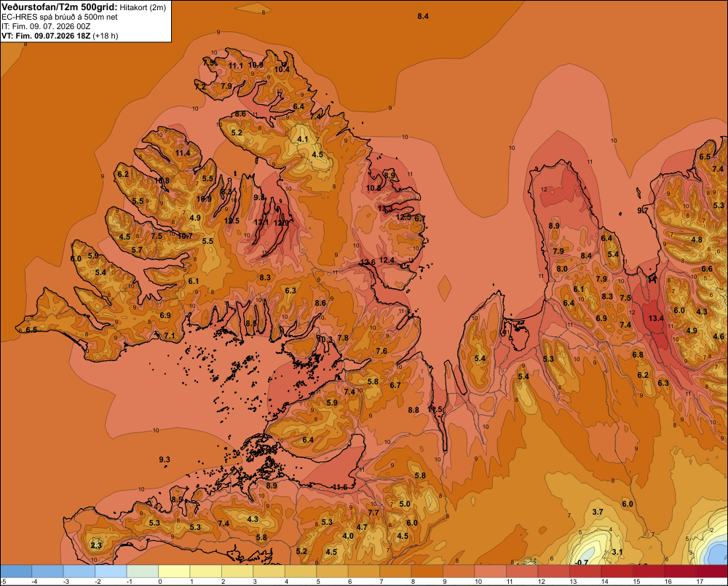This screenshot has height=586, width=728.
Task: Select the 11.1 temperature label
Action: coord(235,66)
